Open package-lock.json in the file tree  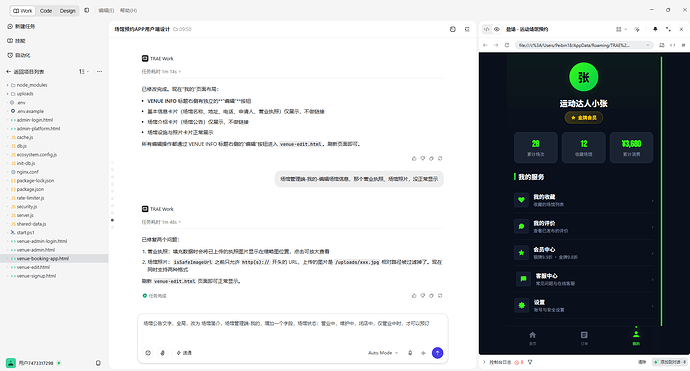(x=32, y=181)
